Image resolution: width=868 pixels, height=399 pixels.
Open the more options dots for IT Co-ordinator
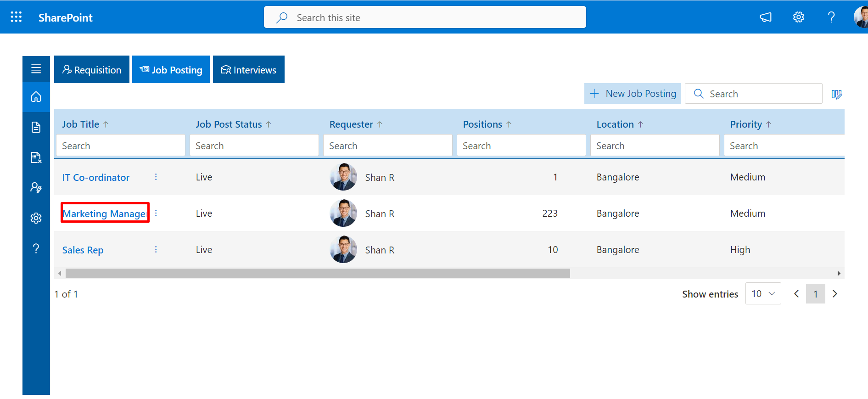coord(156,177)
